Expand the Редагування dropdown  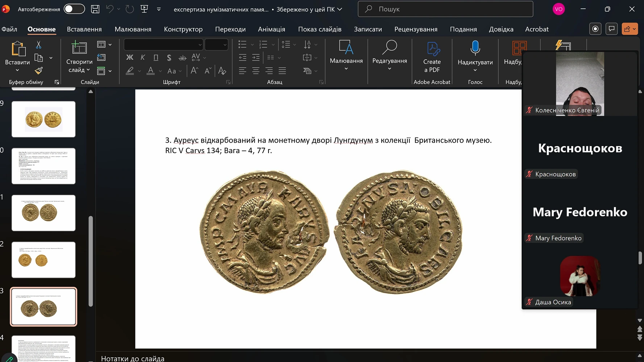[390, 68]
